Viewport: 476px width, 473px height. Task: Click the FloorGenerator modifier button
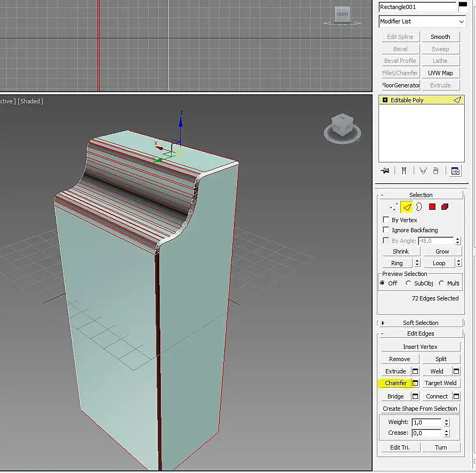click(400, 85)
